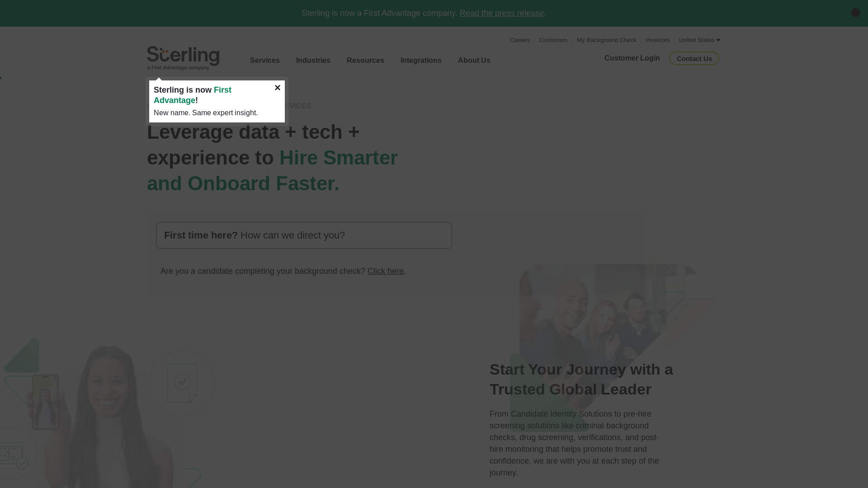
Task: Click the Sterling logo
Action: point(183,58)
